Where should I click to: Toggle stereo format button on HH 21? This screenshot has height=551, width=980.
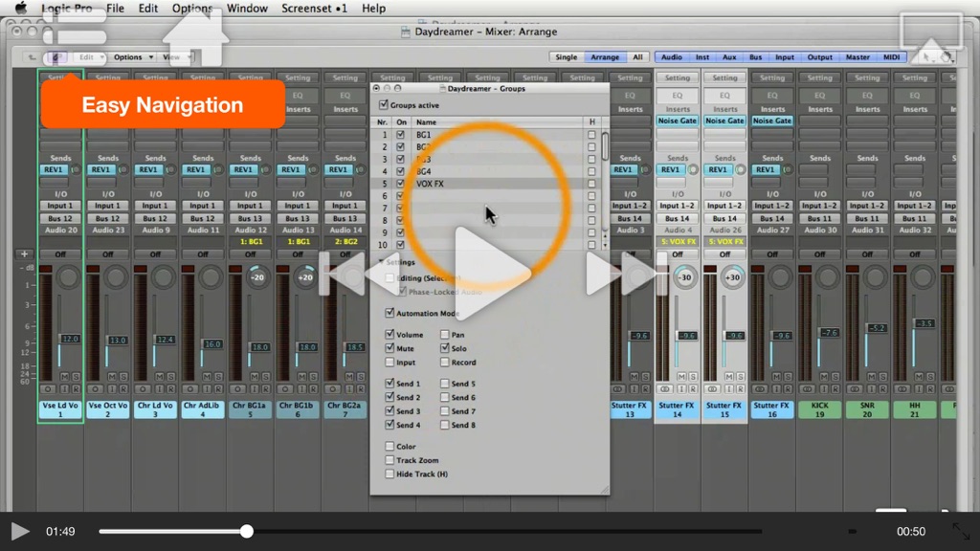coord(902,388)
